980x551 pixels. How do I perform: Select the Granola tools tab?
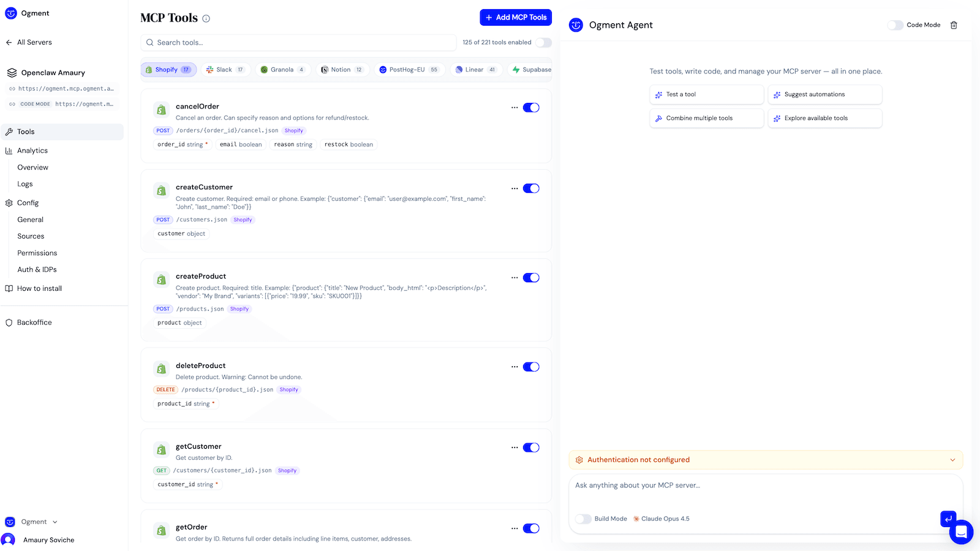(x=282, y=70)
